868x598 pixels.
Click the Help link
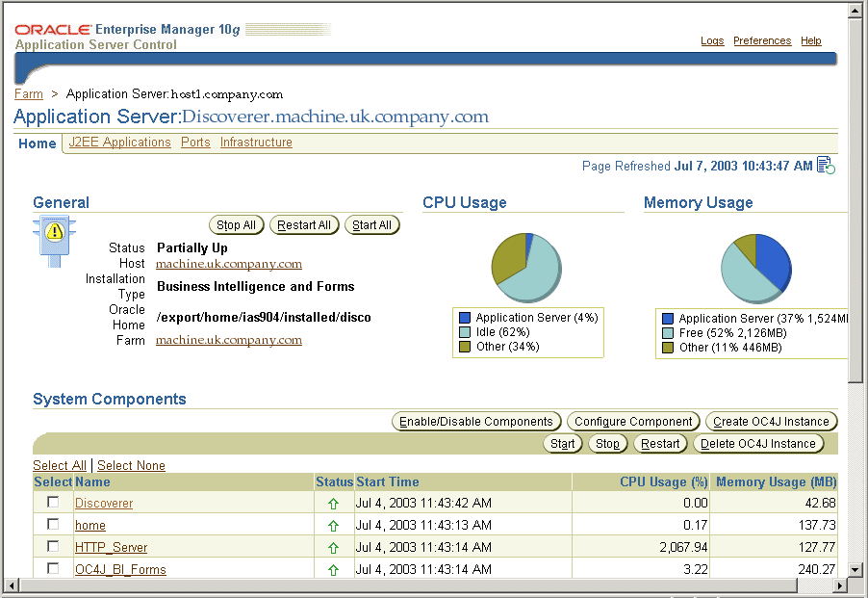point(811,40)
